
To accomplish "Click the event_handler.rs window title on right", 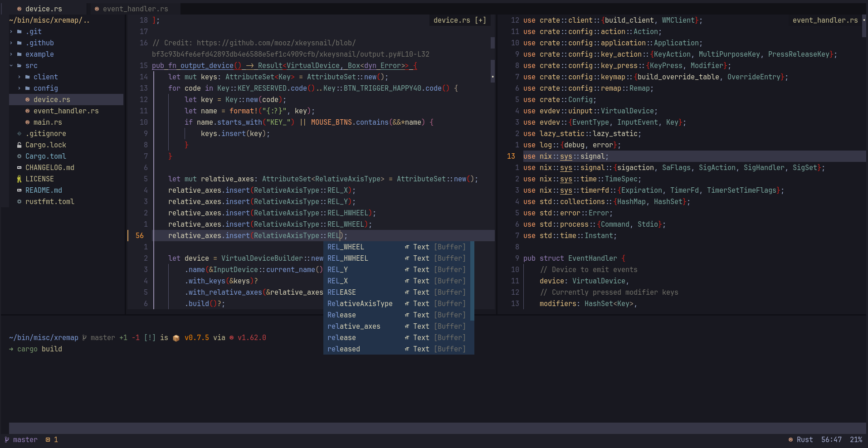I will coord(825,20).
